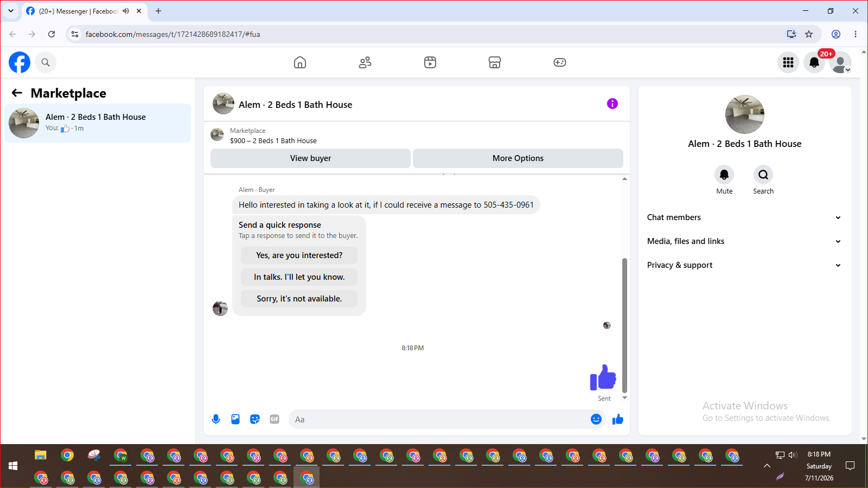Expand Privacy & support section
This screenshot has height=488, width=868.
744,265
